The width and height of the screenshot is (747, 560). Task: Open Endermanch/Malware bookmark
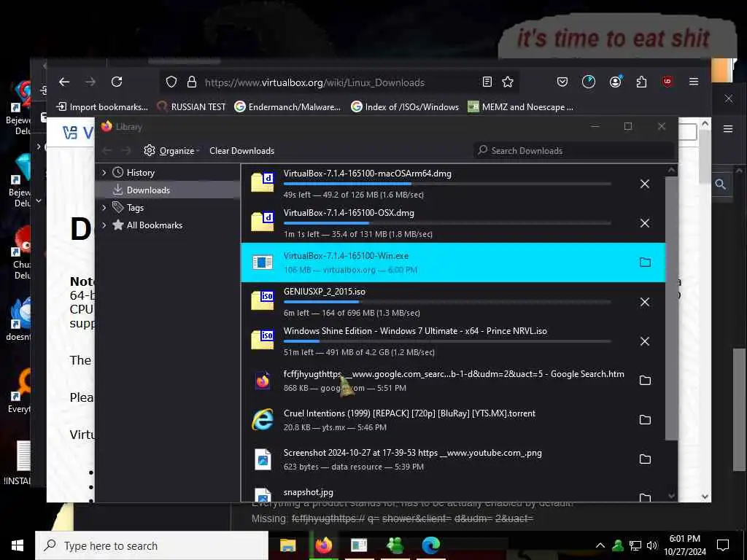[x=287, y=106]
